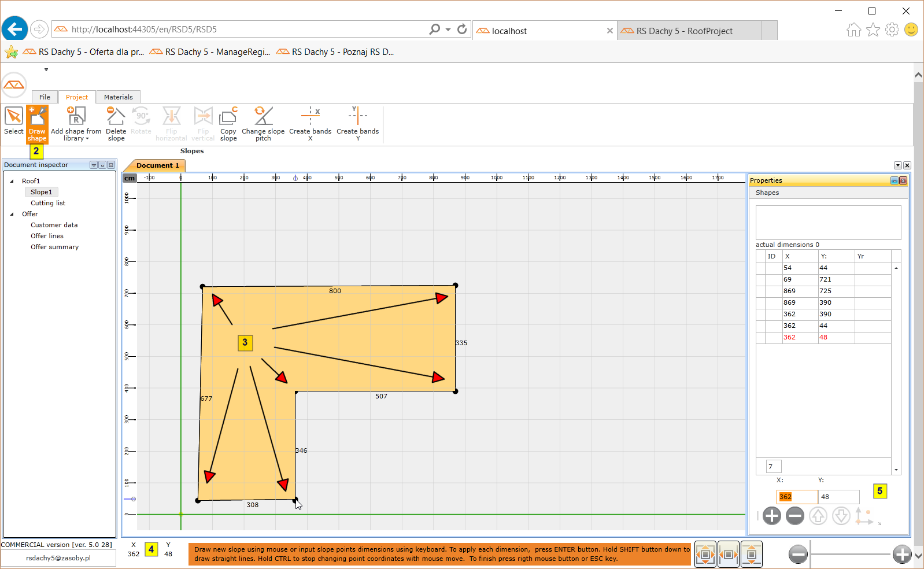The height and width of the screenshot is (569, 924).
Task: Remove a point with the minus button in Properties
Action: click(x=795, y=516)
